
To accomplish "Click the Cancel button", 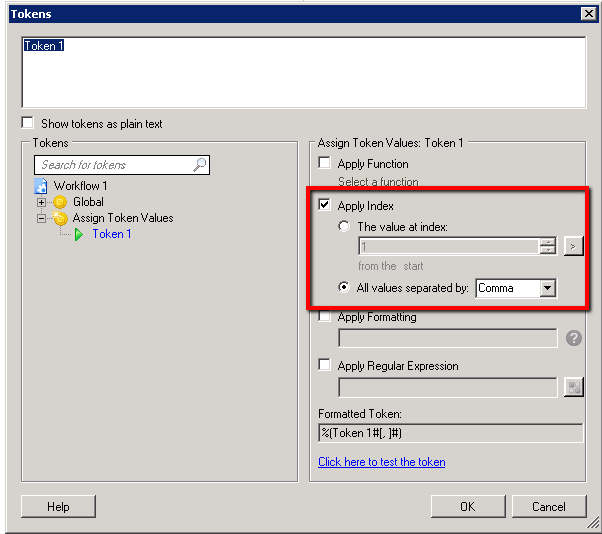I will [x=549, y=507].
